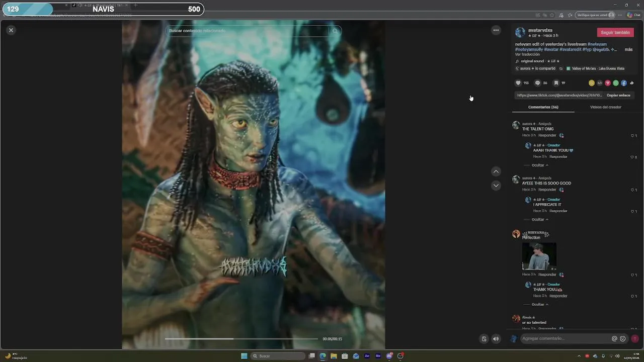Insert mention with @ icon
Screen dimensions: 644x362
[x=614, y=339]
